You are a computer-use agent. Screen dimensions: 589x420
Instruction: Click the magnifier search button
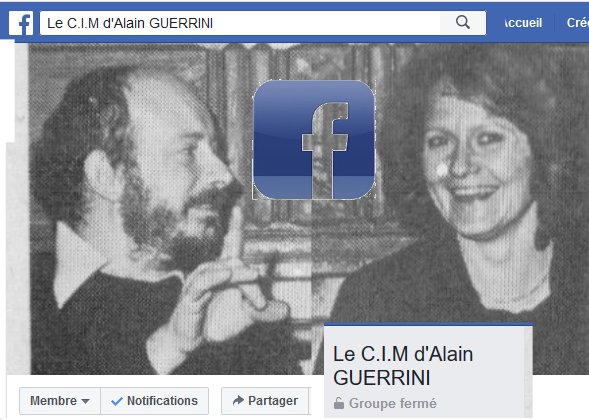pyautogui.click(x=463, y=23)
